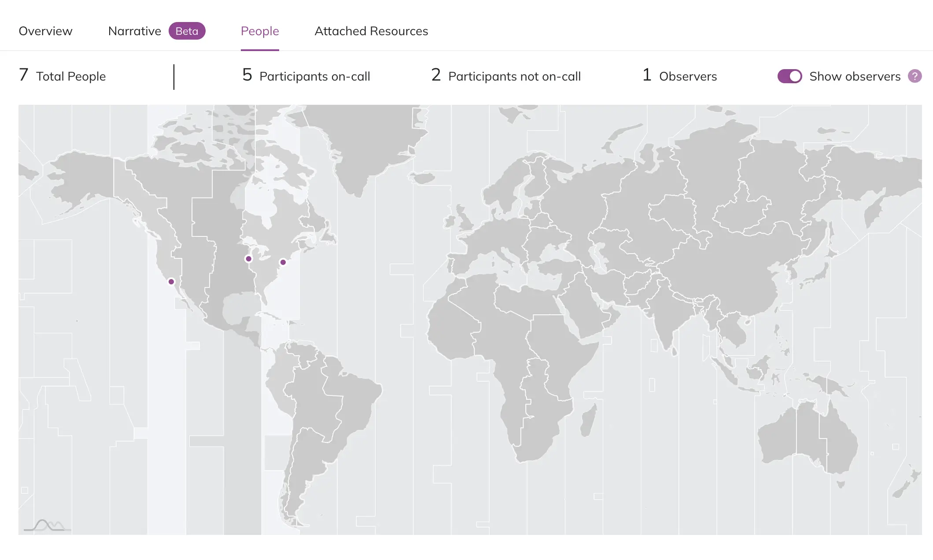Click the 5 Participants on-call stat
Screen dimensions: 933x560
click(x=306, y=76)
